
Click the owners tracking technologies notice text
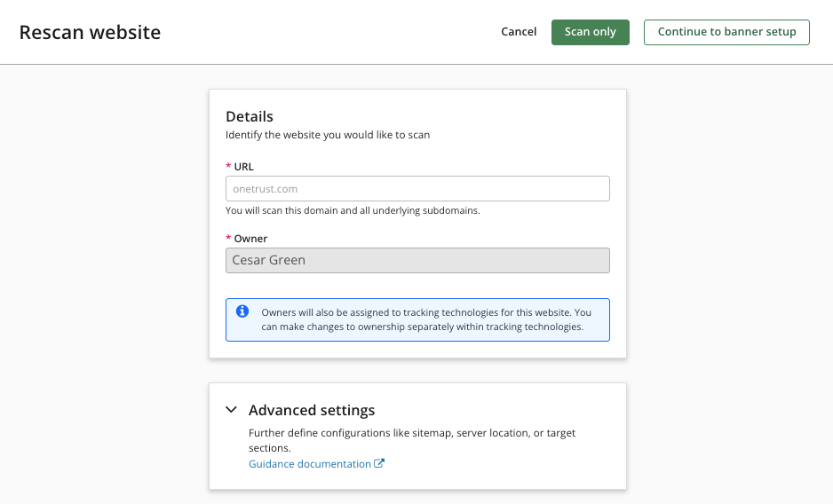[426, 319]
